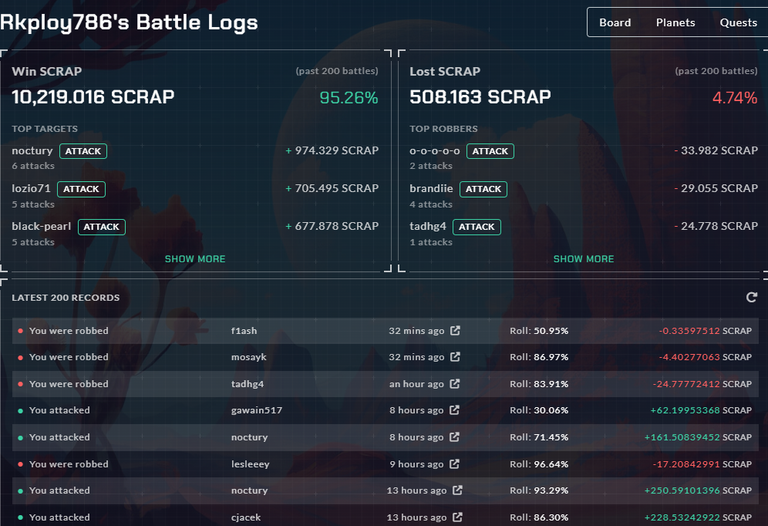Attack black-pearl from top targets
The image size is (768, 526).
coord(101,227)
